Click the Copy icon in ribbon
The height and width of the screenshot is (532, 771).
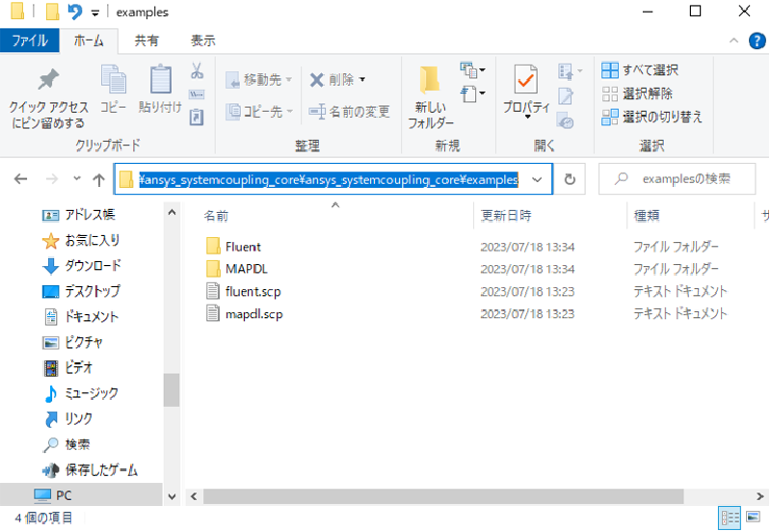pyautogui.click(x=113, y=83)
